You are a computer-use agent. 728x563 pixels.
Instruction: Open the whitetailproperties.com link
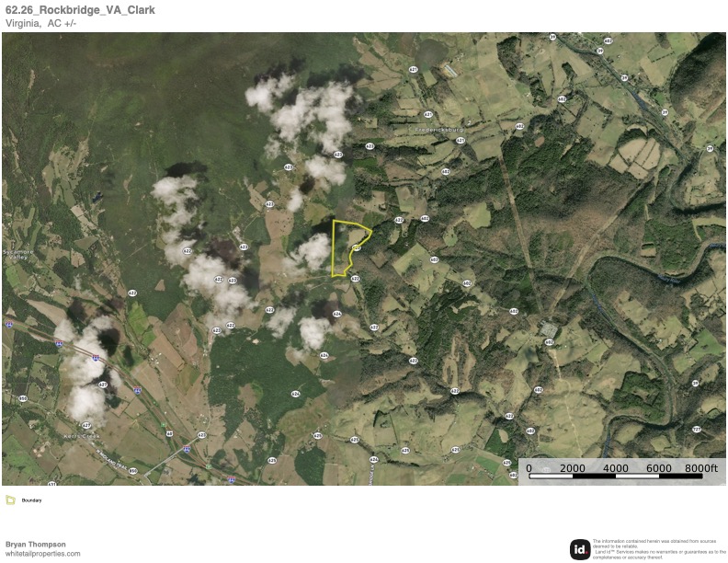(x=42, y=554)
